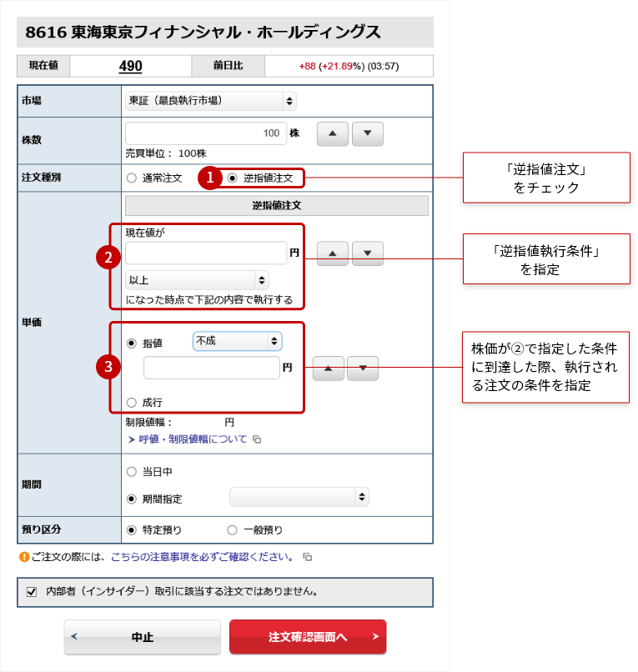Viewport: 638px width, 672px height.
Task: Click the 逆指値注文 section header bar
Action: tap(277, 206)
